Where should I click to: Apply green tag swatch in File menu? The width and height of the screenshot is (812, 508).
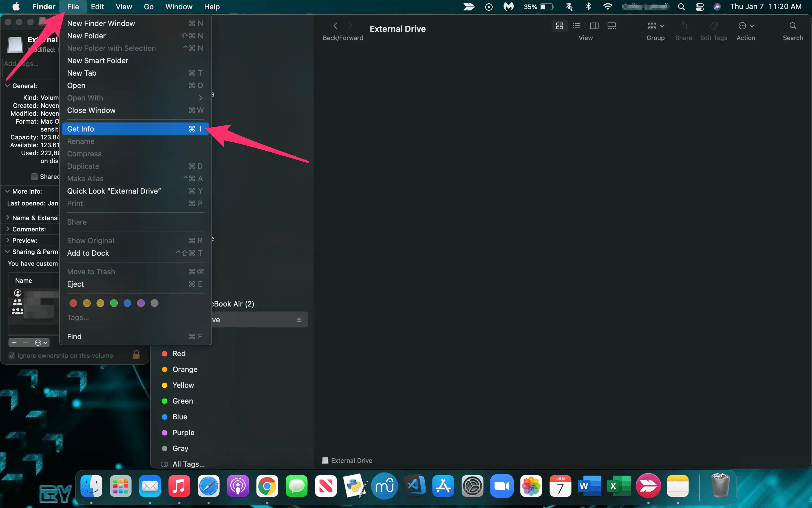click(x=114, y=303)
